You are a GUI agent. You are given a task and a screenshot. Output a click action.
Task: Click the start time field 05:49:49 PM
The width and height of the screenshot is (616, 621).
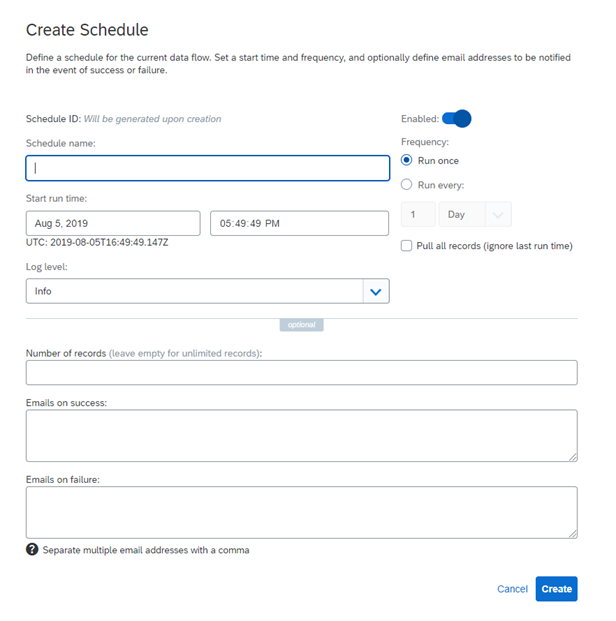tap(299, 223)
